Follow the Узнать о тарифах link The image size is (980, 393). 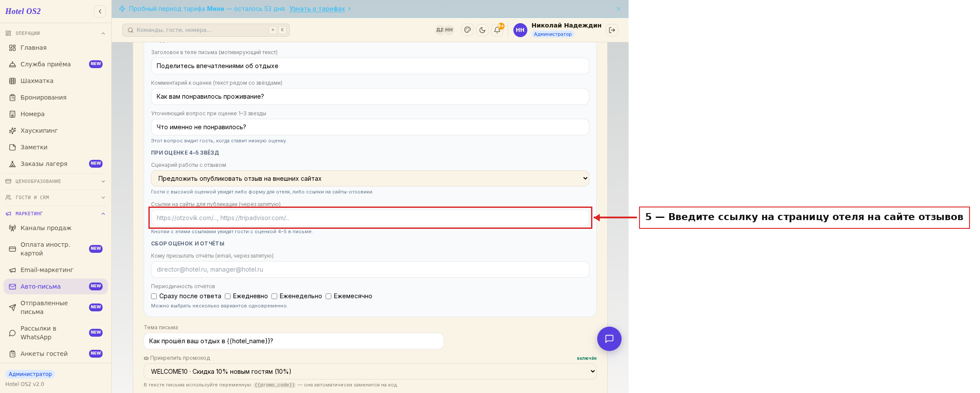click(x=317, y=9)
